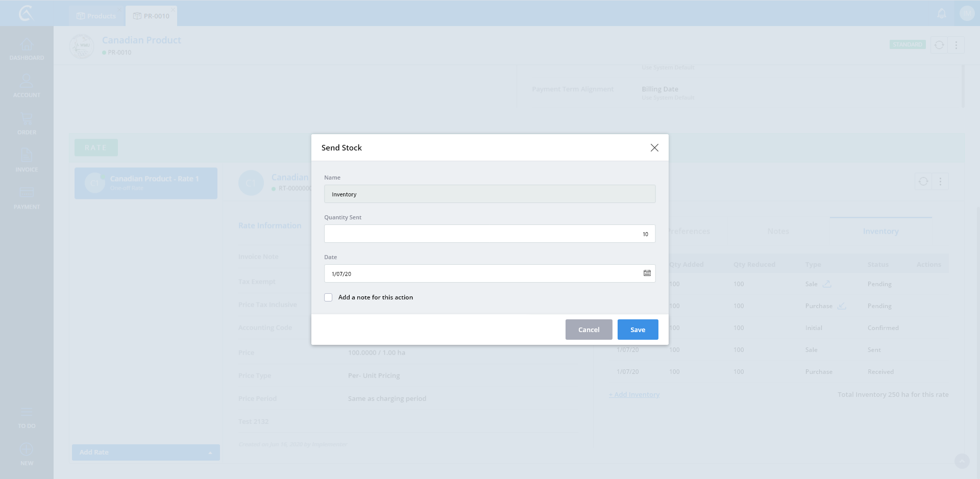Click the Save button
980x479 pixels.
(638, 330)
